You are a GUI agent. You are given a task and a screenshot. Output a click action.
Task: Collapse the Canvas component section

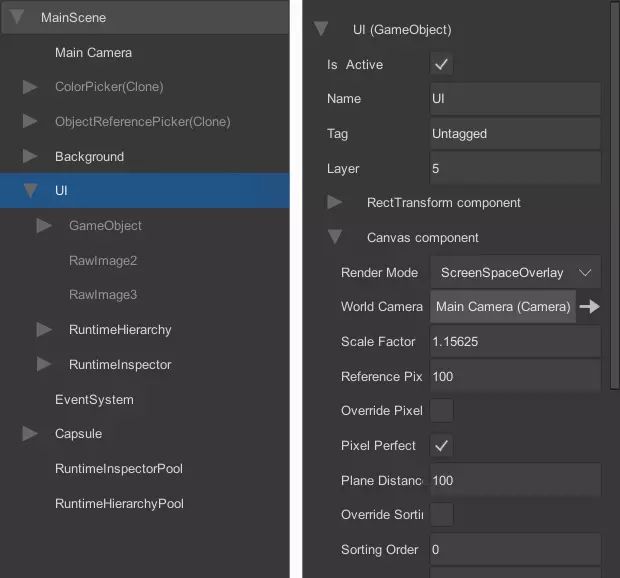pyautogui.click(x=335, y=237)
